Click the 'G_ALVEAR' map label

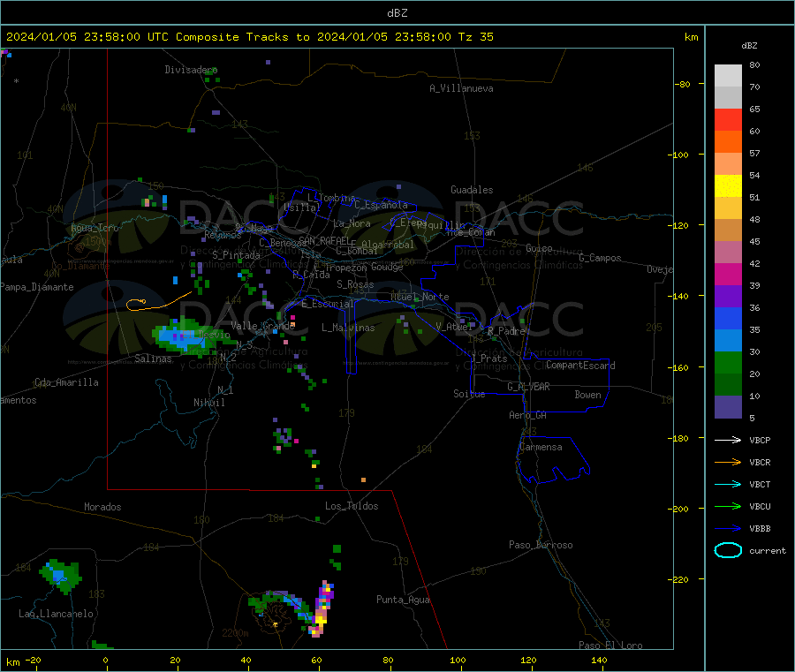[528, 387]
